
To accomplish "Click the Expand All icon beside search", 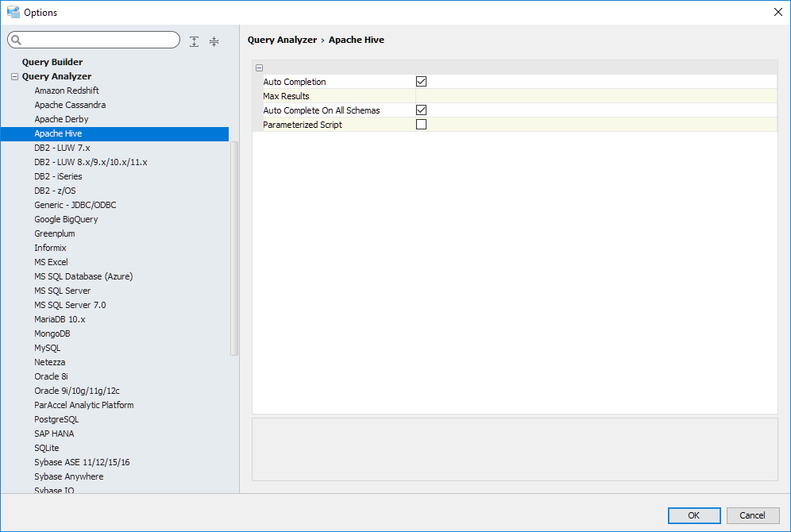I will (195, 41).
